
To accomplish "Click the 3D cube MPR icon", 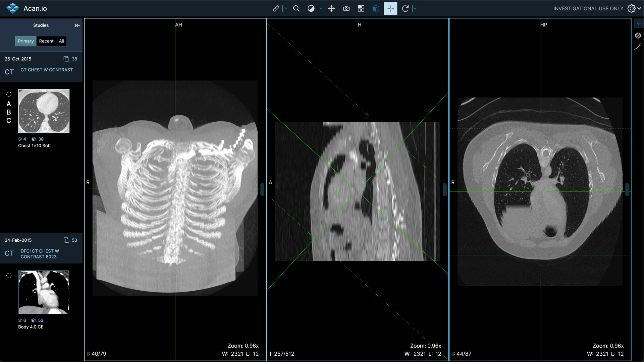I will tap(376, 9).
